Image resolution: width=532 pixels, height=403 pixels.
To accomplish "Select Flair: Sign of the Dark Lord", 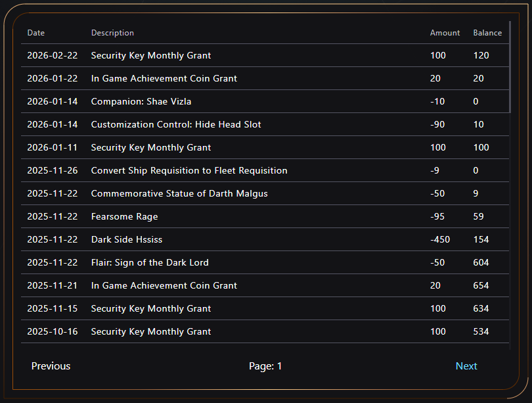I will [x=150, y=262].
